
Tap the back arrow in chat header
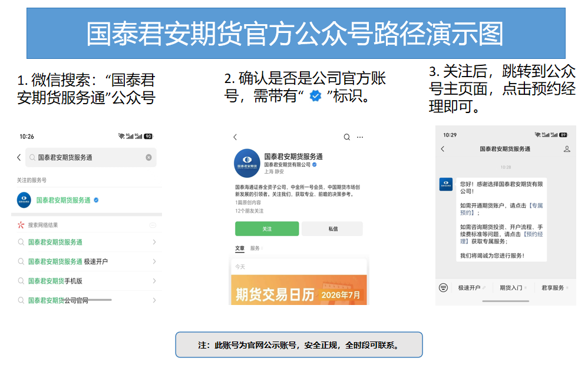443,149
